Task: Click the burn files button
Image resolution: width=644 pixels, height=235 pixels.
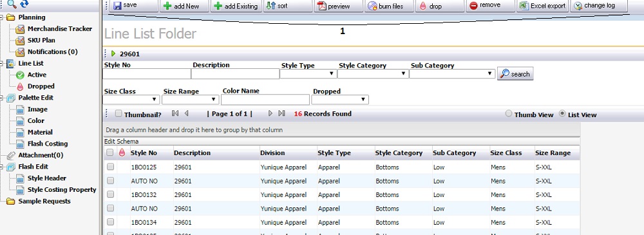Action: coord(389,6)
